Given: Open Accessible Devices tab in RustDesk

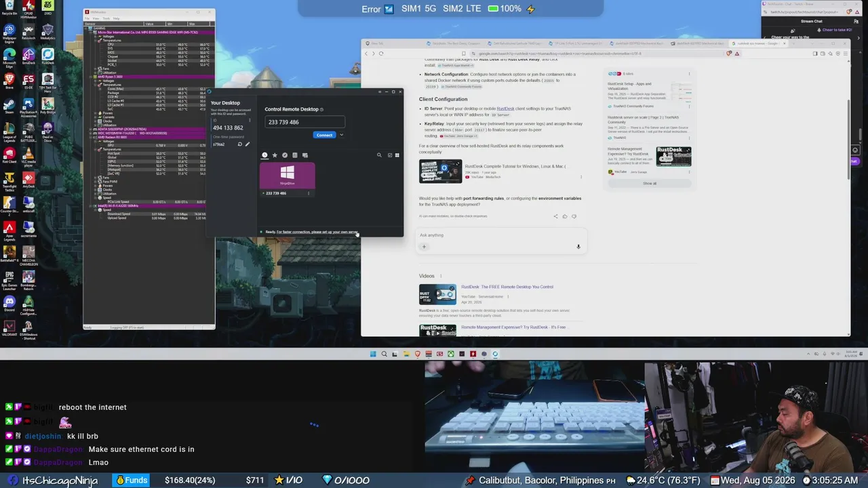Looking at the screenshot, I should [x=305, y=155].
